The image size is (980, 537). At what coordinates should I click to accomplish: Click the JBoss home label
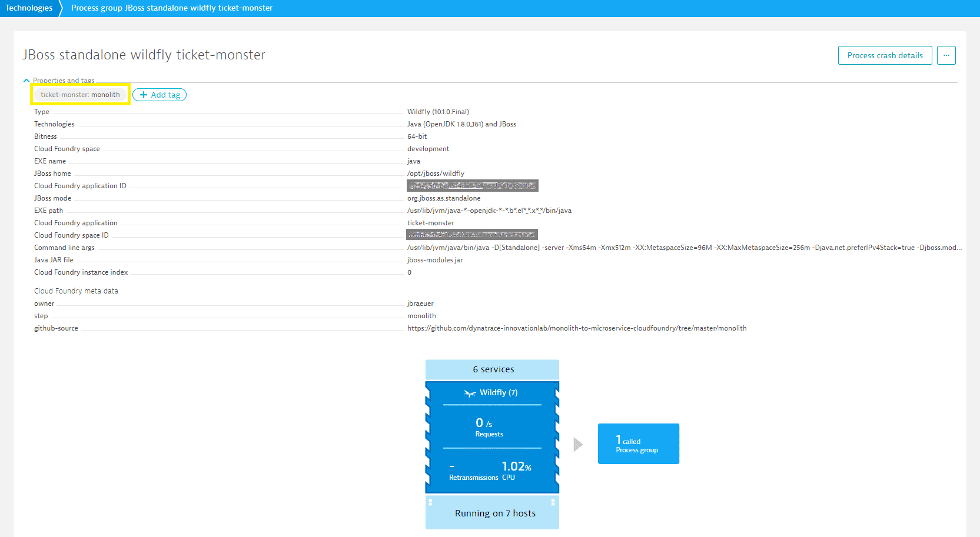(52, 174)
